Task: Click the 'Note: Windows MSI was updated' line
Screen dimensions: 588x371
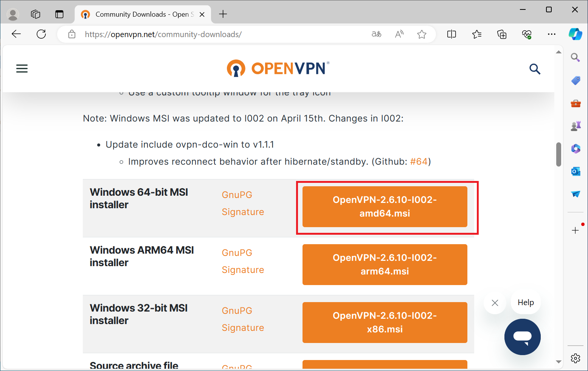Action: tap(243, 118)
